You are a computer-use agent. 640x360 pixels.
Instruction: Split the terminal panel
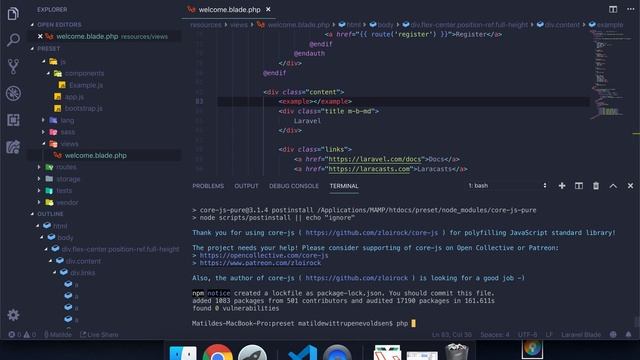[x=579, y=186]
